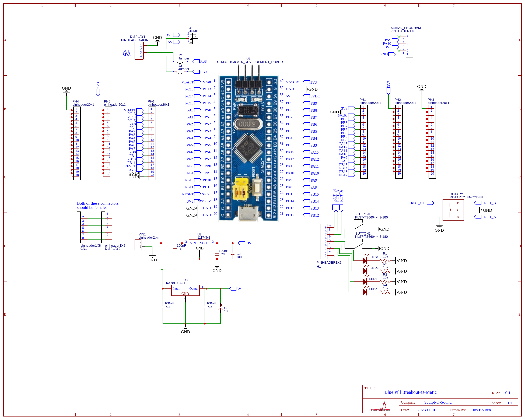Click the STM32 Blue Pill board image
This screenshot has height=420, width=525.
coord(248,149)
